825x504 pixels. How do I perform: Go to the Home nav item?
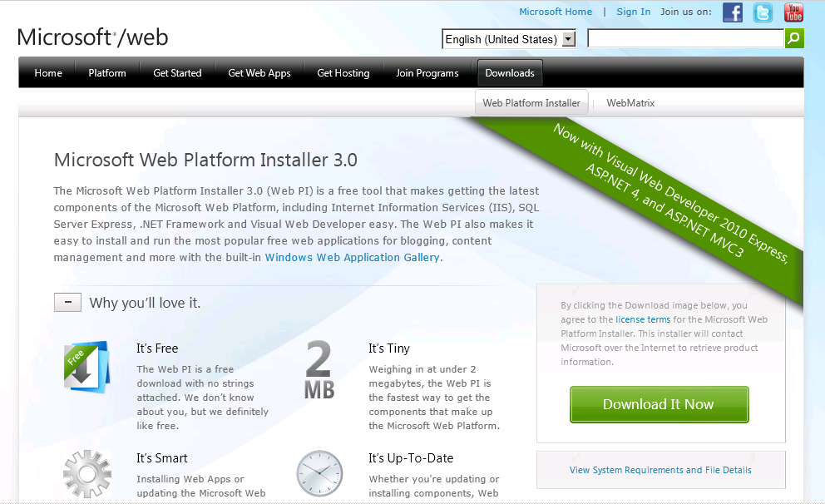[x=48, y=73]
